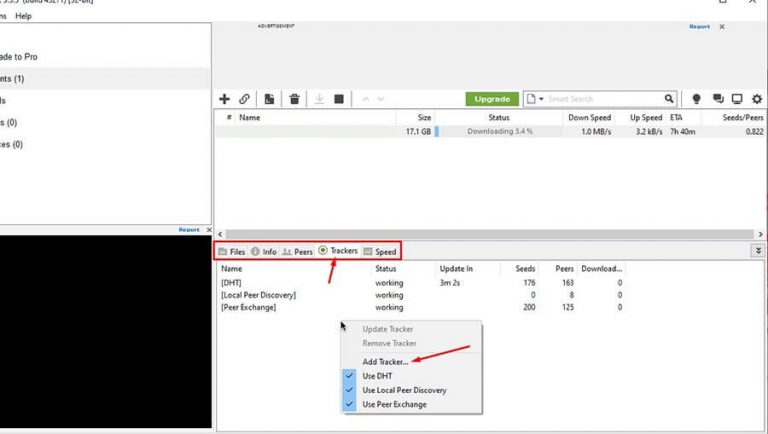Close the top advertisement banner

point(722,26)
